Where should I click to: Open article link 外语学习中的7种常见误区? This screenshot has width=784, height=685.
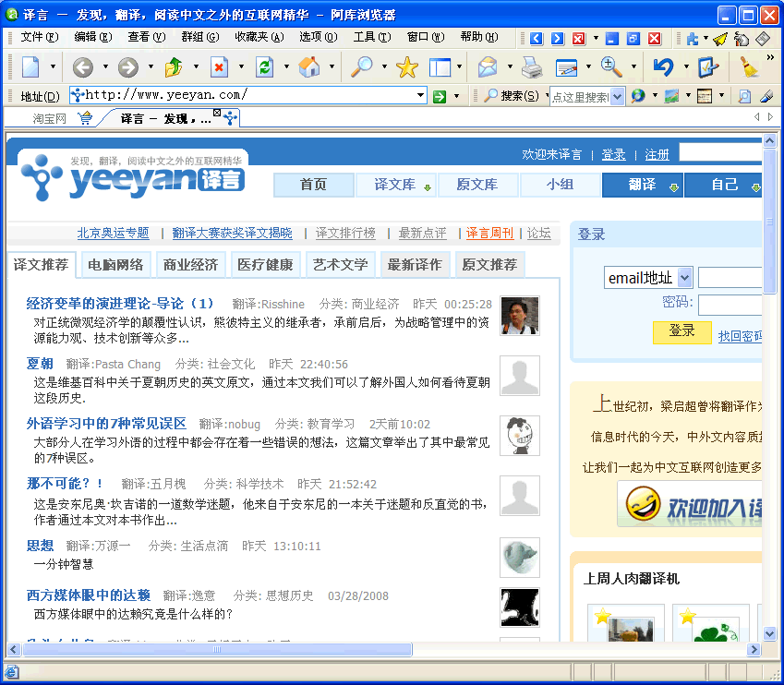tap(107, 424)
